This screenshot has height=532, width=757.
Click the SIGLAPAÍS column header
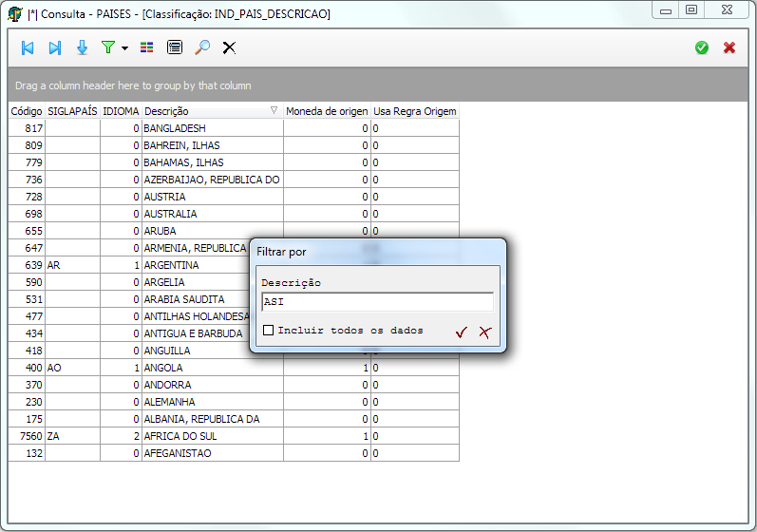(x=72, y=111)
